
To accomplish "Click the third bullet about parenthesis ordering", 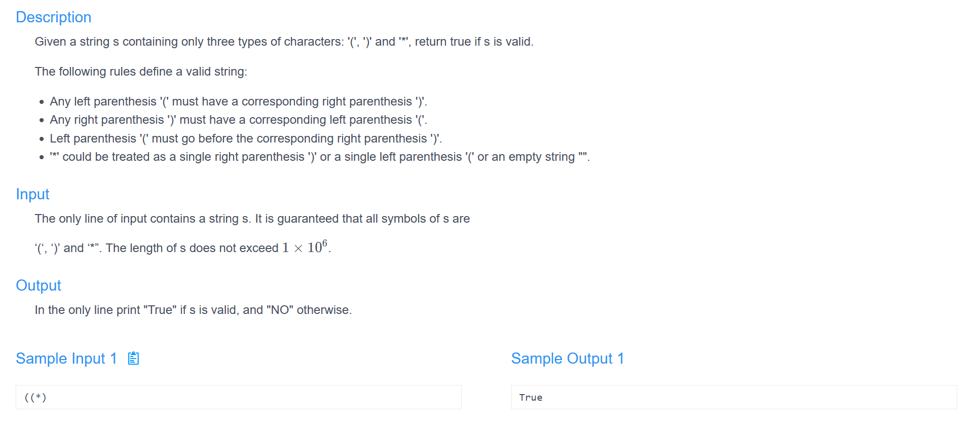I will tap(245, 138).
